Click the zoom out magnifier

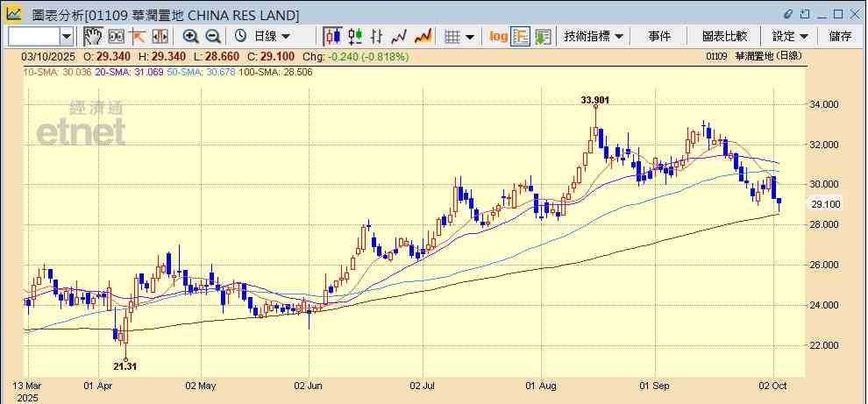pyautogui.click(x=213, y=36)
